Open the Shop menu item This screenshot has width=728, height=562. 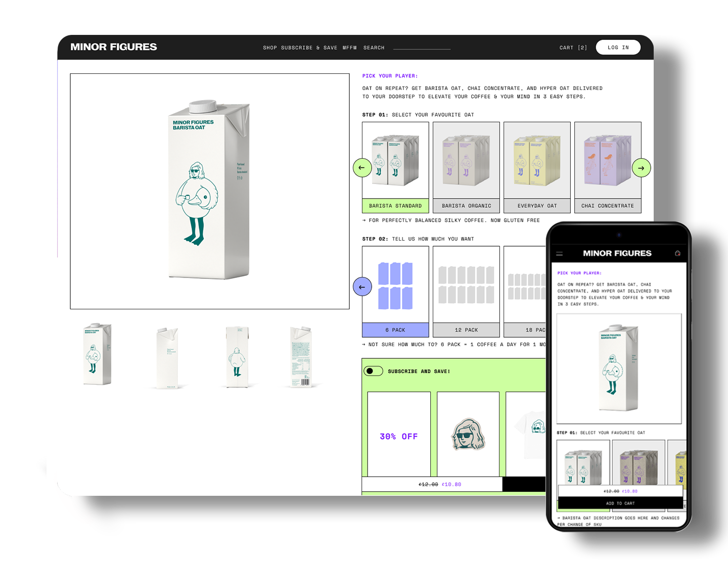coord(270,48)
